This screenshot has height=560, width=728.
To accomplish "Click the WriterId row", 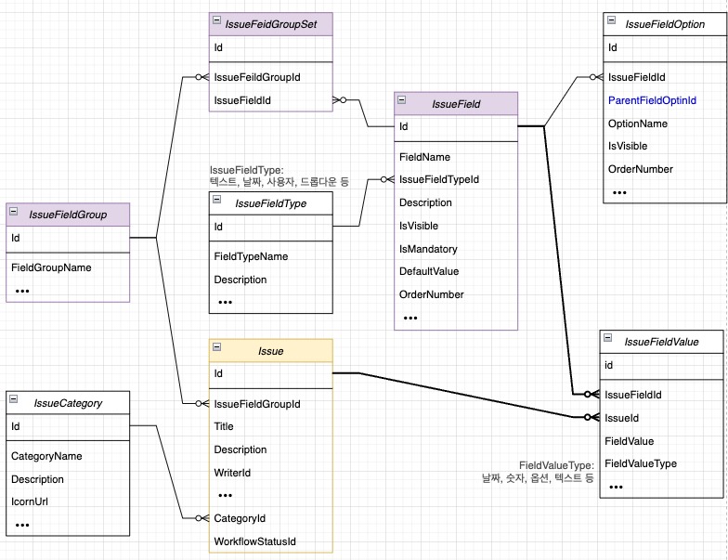I will [271, 473].
